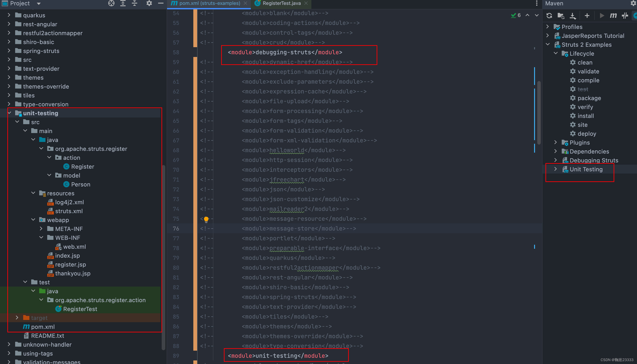Open Maven panel settings gear
Image resolution: width=637 pixels, height=364 pixels.
click(x=633, y=3)
